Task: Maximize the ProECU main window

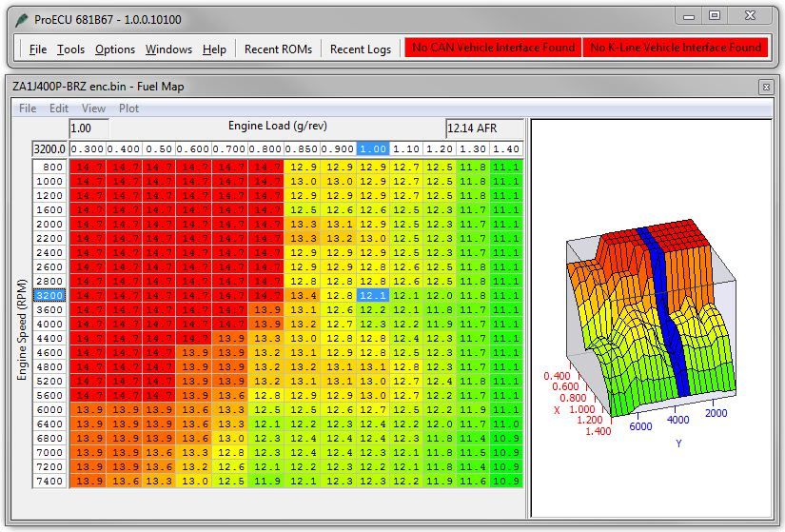Action: tap(715, 16)
